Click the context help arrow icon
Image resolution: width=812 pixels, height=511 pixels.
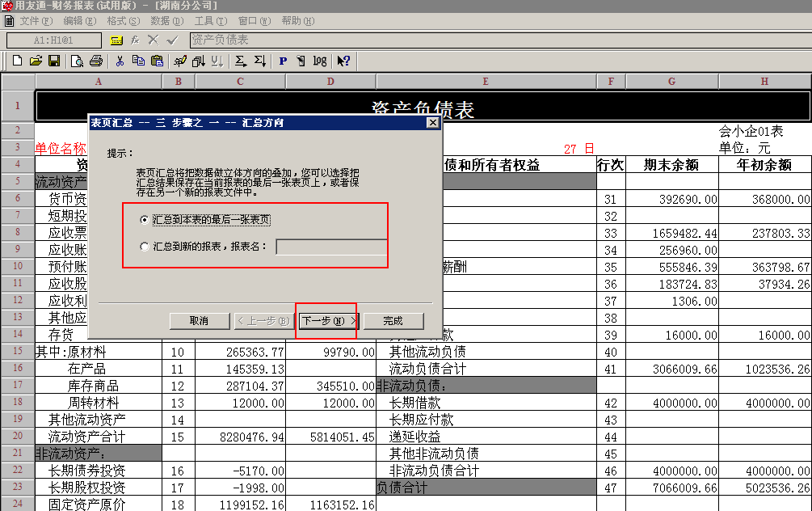click(x=343, y=61)
